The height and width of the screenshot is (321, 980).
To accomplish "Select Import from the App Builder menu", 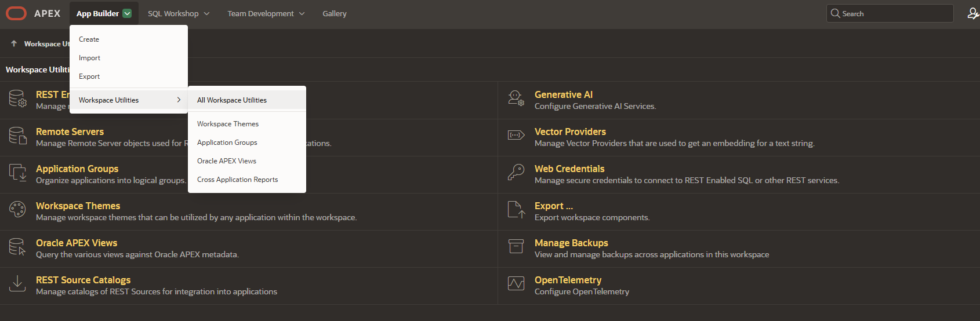I will click(129, 58).
